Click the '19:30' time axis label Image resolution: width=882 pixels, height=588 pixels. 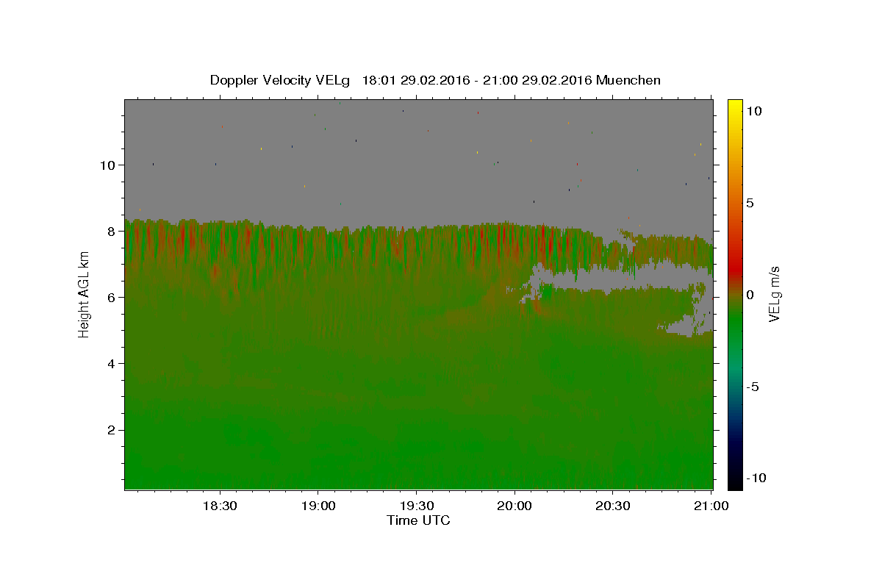tap(416, 506)
